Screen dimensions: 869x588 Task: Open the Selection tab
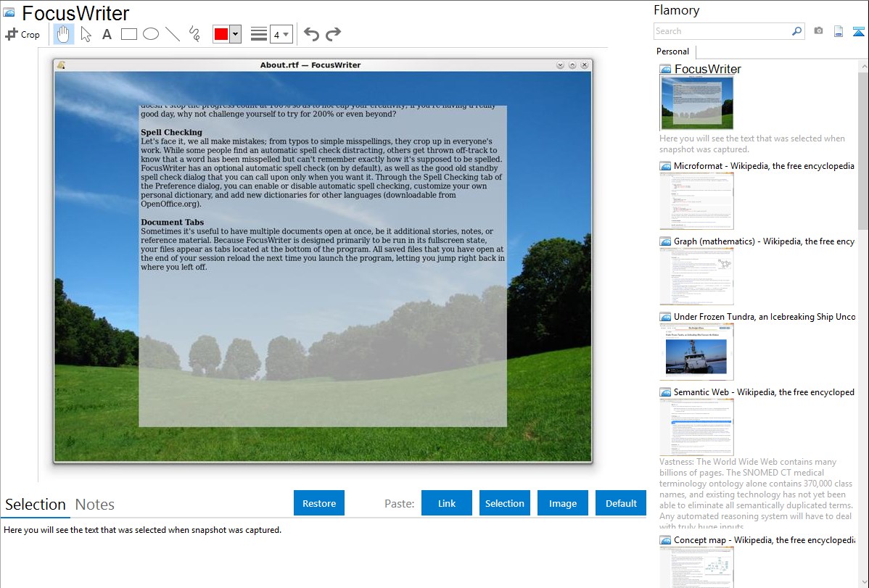36,505
